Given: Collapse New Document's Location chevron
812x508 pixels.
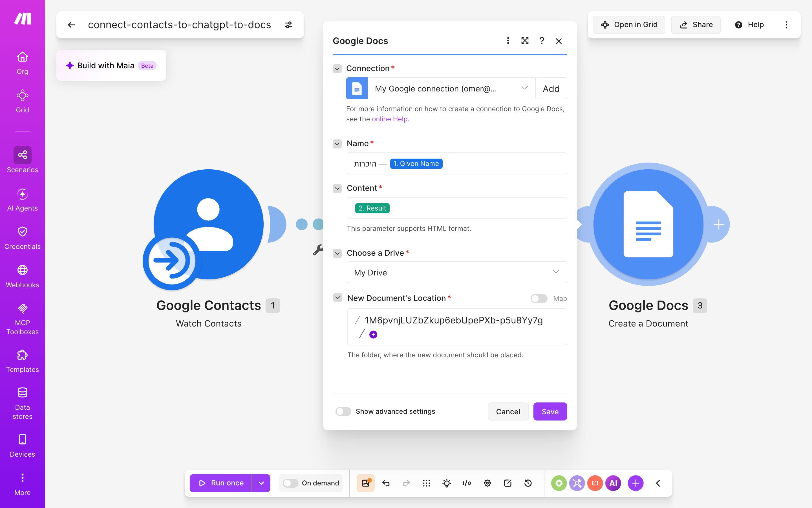Looking at the screenshot, I should pyautogui.click(x=337, y=298).
